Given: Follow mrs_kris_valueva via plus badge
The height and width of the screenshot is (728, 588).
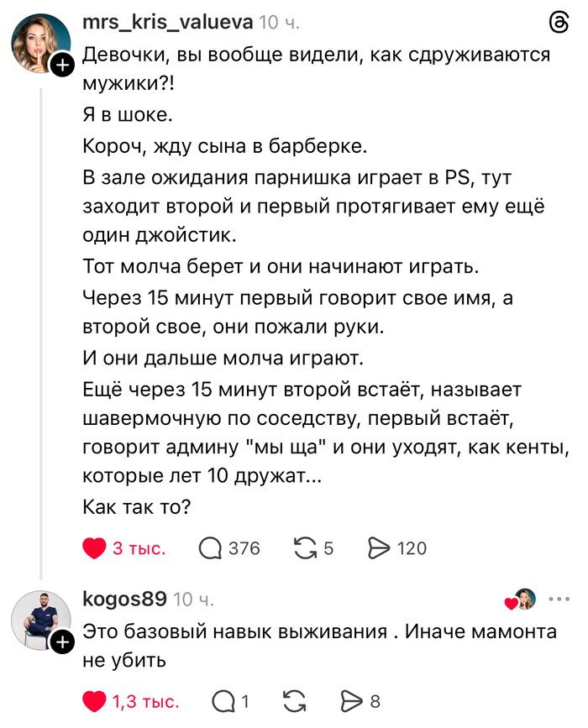Looking at the screenshot, I should (61, 66).
